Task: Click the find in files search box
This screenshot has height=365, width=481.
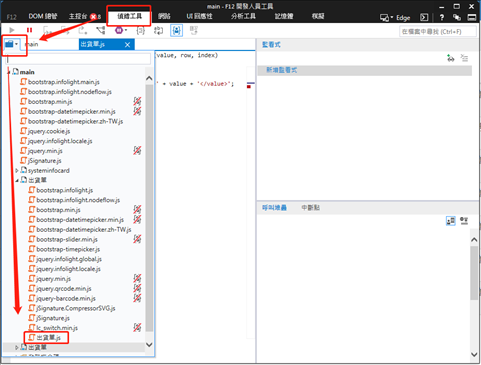Action: [x=438, y=32]
